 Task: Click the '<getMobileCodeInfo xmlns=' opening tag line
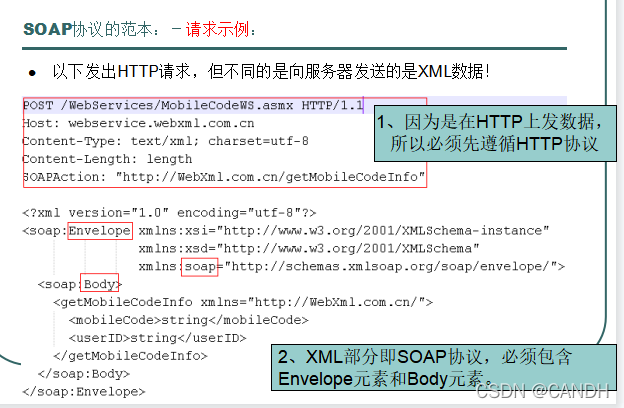[243, 303]
